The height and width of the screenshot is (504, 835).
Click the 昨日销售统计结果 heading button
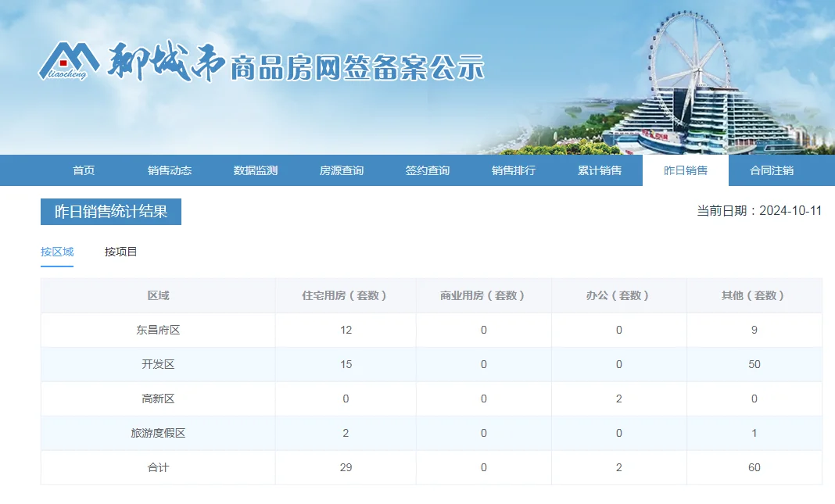111,212
